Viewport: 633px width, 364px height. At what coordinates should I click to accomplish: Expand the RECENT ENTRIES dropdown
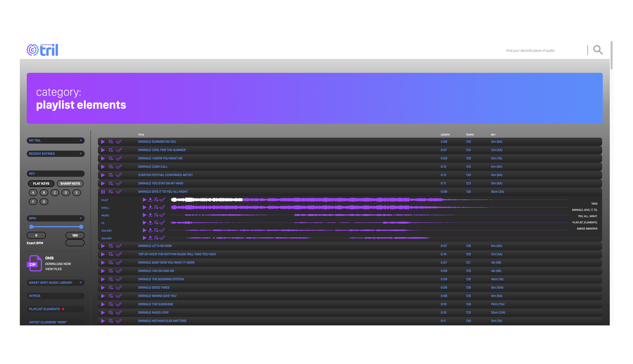point(56,154)
